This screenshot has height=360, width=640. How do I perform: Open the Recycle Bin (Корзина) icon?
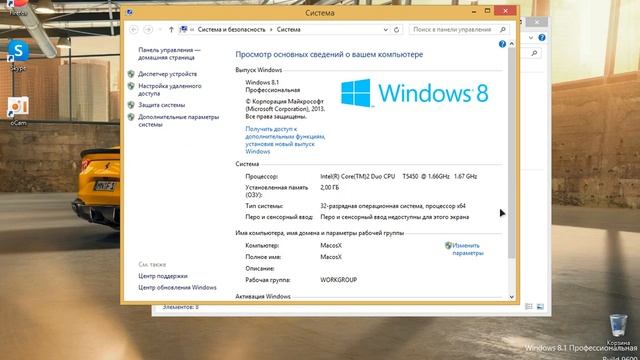618,329
